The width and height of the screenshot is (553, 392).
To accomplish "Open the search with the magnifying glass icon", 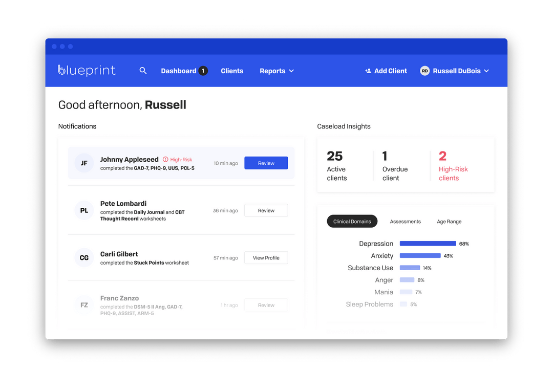I will [143, 71].
